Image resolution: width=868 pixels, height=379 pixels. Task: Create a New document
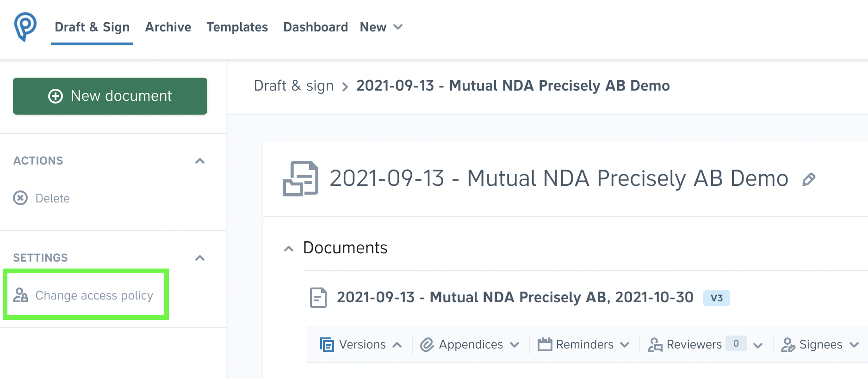pyautogui.click(x=110, y=96)
